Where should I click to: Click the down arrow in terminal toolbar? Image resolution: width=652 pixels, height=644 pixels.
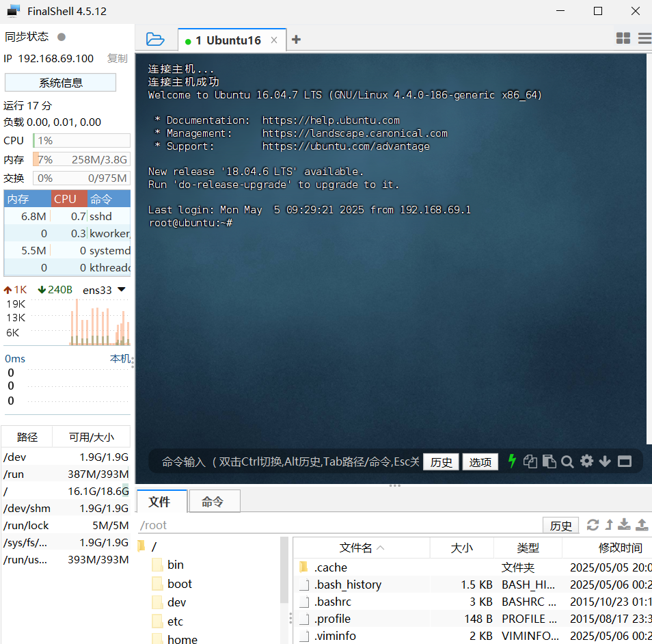605,461
